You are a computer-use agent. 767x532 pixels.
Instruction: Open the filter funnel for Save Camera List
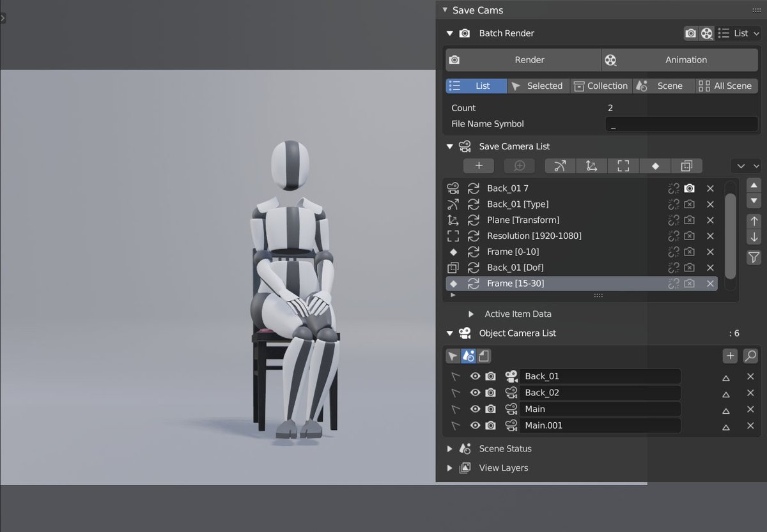coord(754,257)
